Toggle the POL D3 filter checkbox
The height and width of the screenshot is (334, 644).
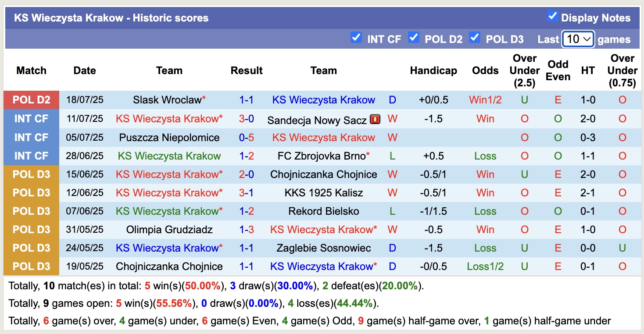(474, 38)
